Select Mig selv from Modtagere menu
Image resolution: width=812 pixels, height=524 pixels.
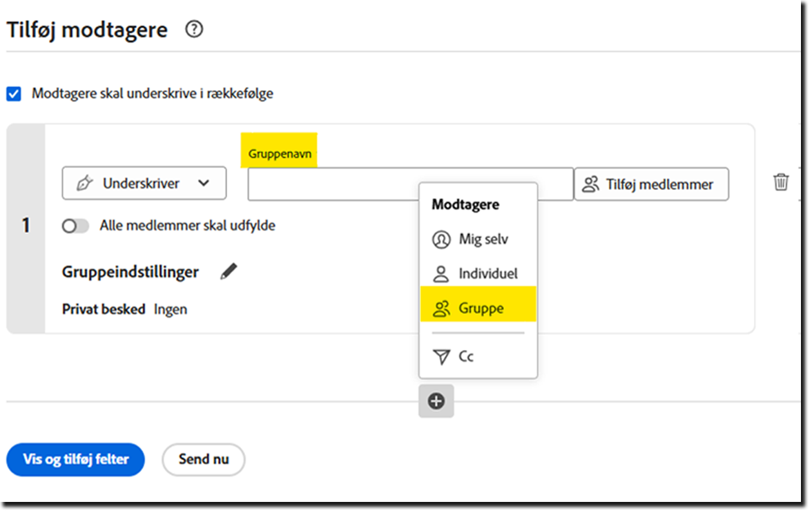[483, 240]
